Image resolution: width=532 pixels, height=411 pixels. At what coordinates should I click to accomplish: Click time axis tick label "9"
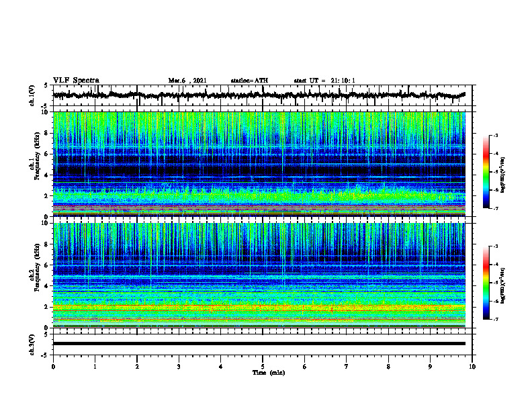430,367
